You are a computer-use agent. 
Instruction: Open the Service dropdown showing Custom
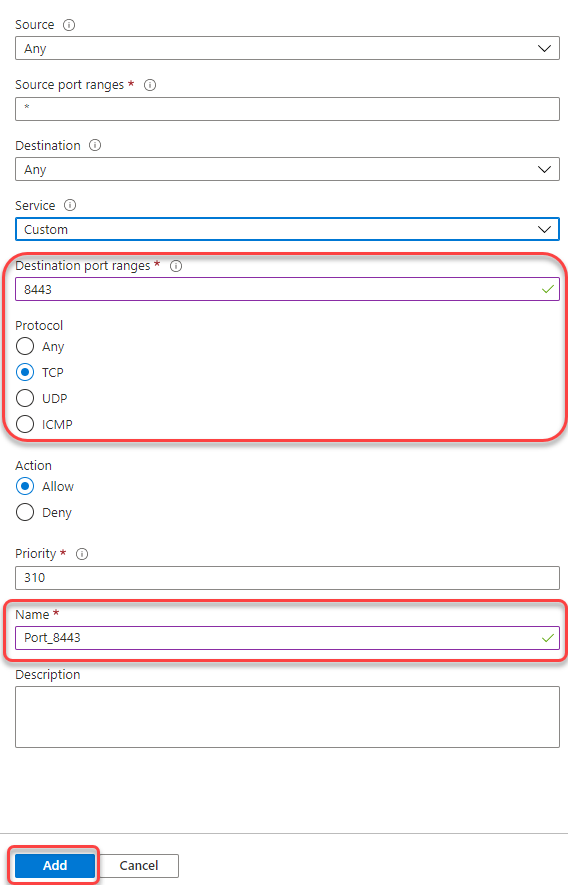[x=287, y=229]
